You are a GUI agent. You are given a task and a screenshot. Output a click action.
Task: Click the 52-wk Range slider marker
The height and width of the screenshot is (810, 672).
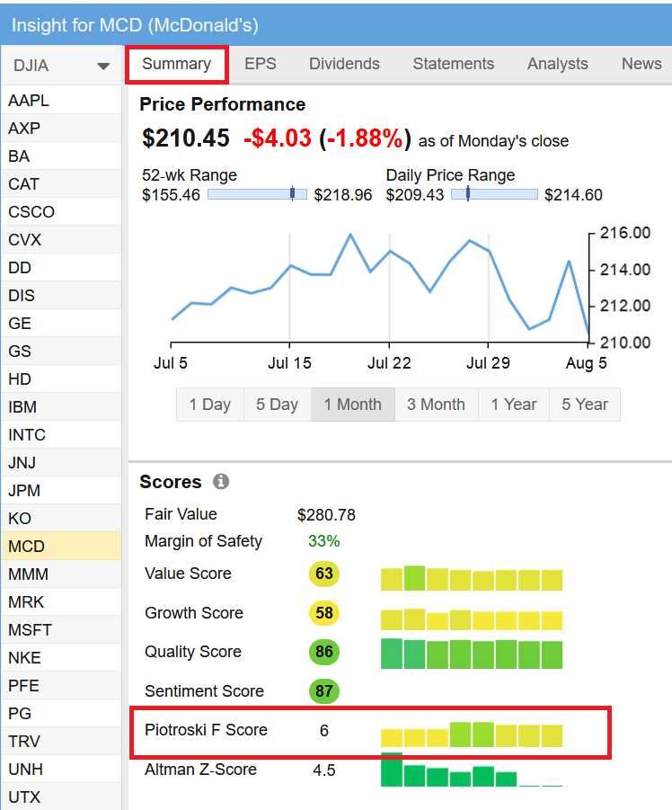pyautogui.click(x=292, y=194)
